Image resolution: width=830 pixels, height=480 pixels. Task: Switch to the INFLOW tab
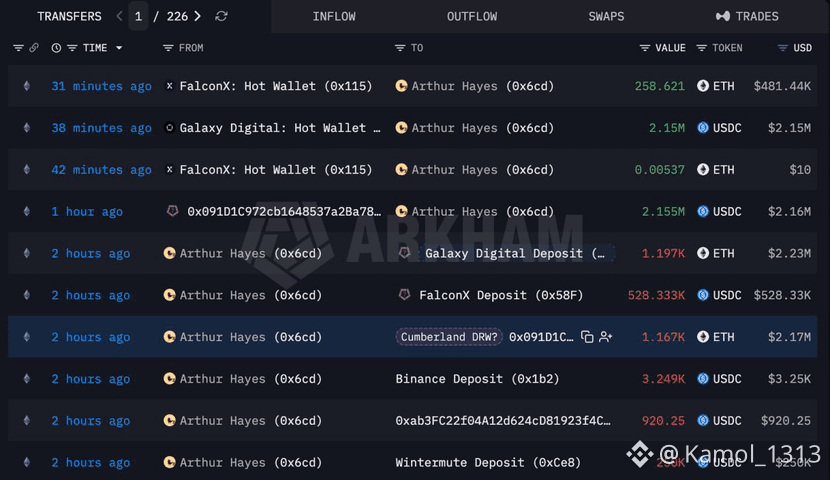(x=334, y=16)
